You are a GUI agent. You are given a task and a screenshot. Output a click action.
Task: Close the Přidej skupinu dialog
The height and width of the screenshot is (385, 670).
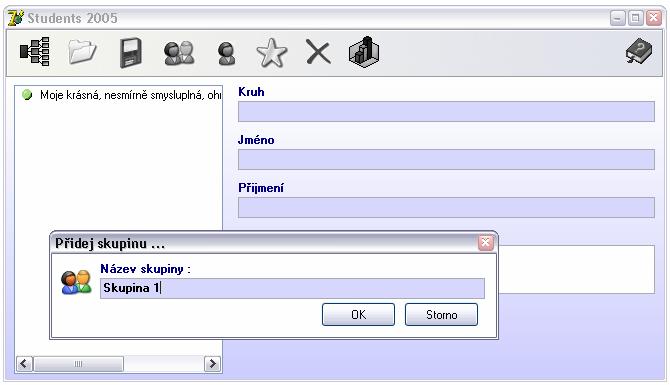(485, 243)
